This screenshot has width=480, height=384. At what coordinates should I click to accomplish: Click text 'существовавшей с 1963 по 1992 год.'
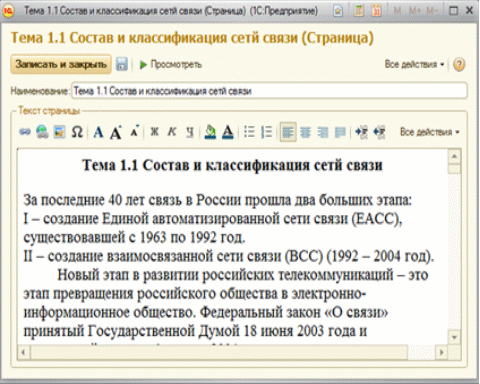(x=134, y=237)
